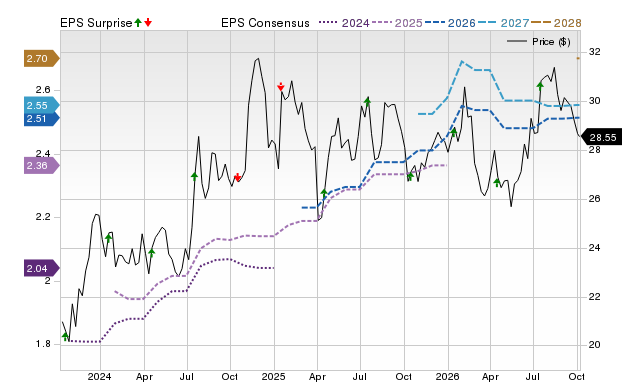Screen dimensions: 640x382
Task: Select the red EPS miss marker near Oct 2024
Action: click(x=238, y=177)
